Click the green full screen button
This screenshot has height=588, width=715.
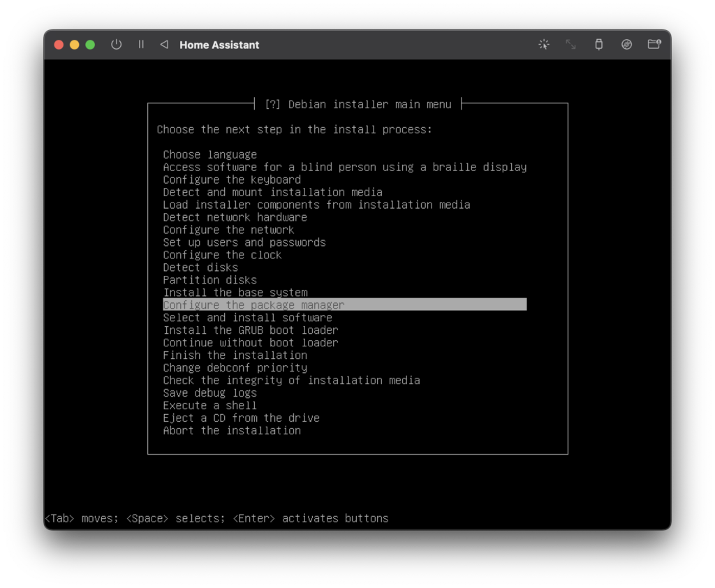[90, 45]
